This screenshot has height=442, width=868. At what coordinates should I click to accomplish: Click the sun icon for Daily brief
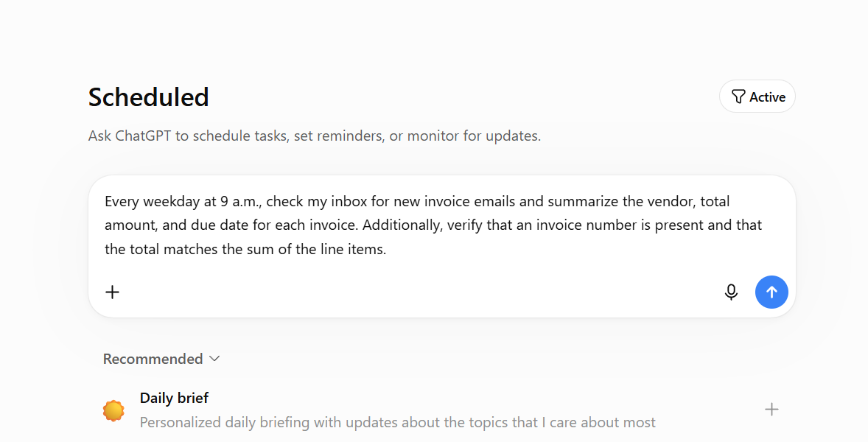113,410
